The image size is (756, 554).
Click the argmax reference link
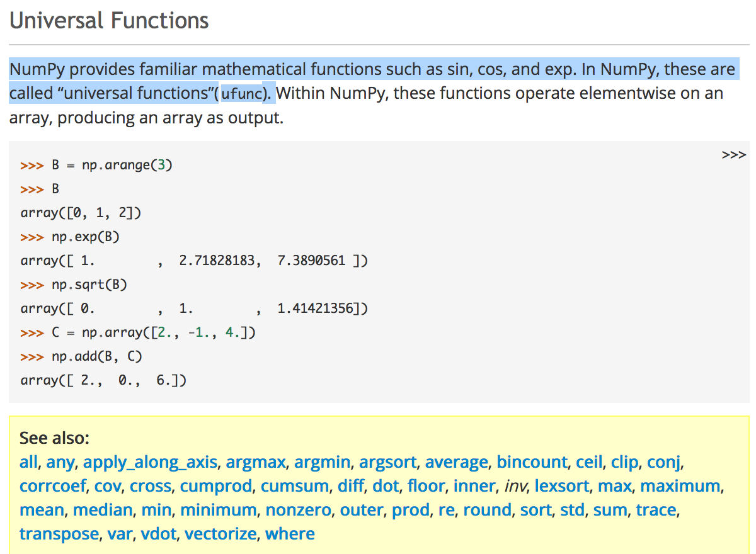pos(256,462)
